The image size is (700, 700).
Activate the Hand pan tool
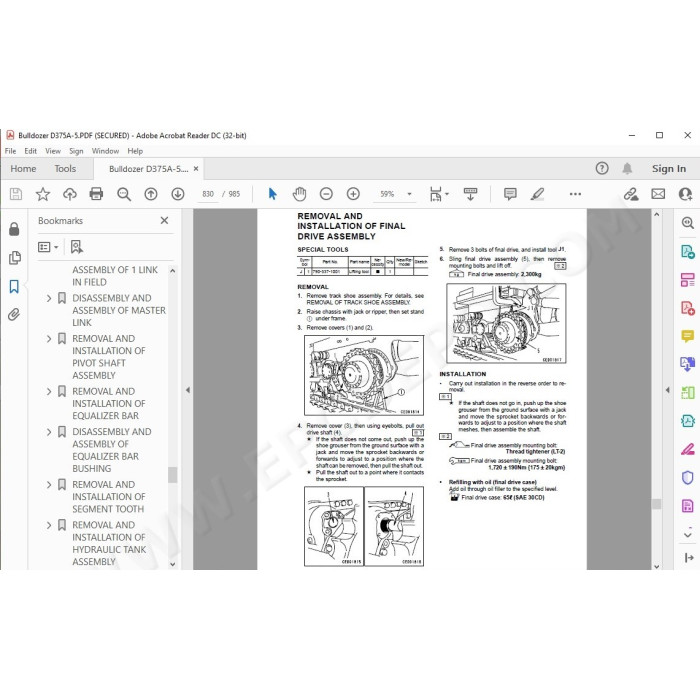click(x=299, y=194)
